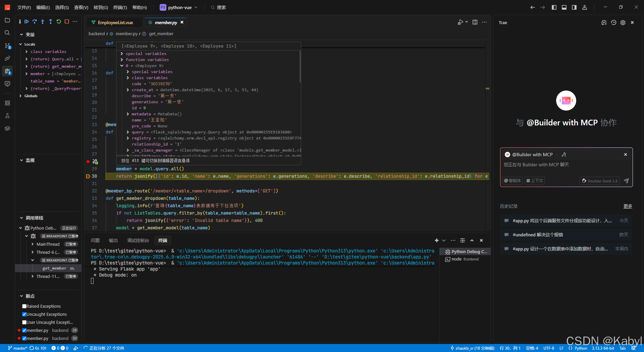
Task: Open the Doubao-Seed-1.6 model selector
Action: pyautogui.click(x=599, y=181)
